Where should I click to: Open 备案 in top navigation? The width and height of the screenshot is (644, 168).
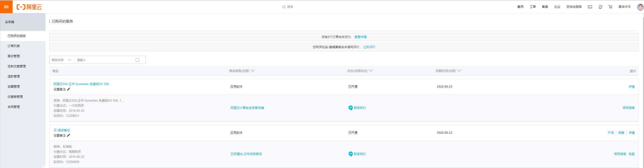tap(545, 7)
